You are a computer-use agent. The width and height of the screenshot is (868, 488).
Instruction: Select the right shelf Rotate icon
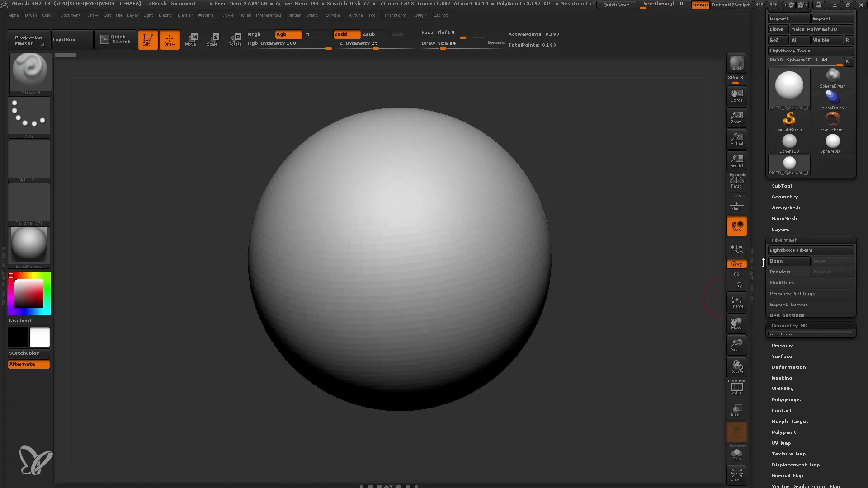pyautogui.click(x=736, y=367)
